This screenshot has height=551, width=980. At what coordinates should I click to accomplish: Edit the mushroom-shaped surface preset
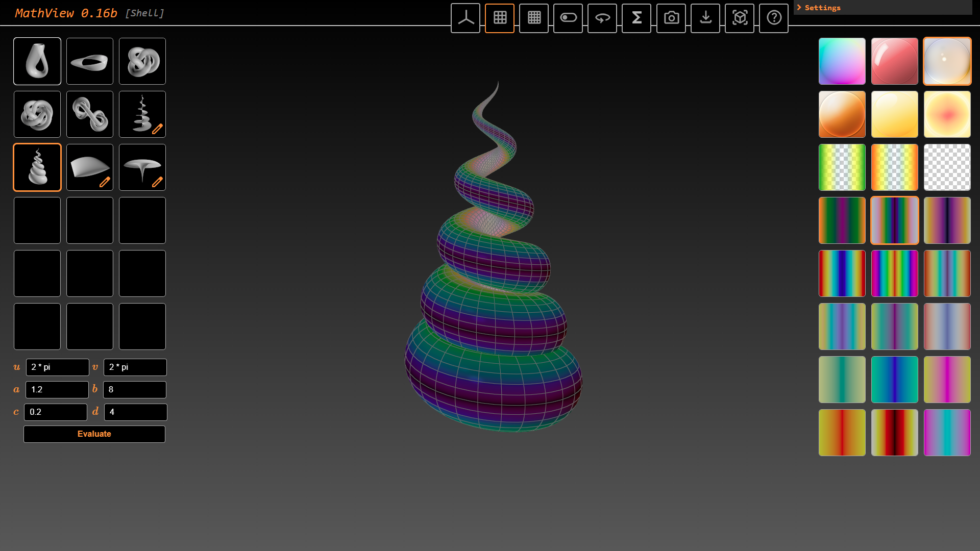tap(157, 182)
